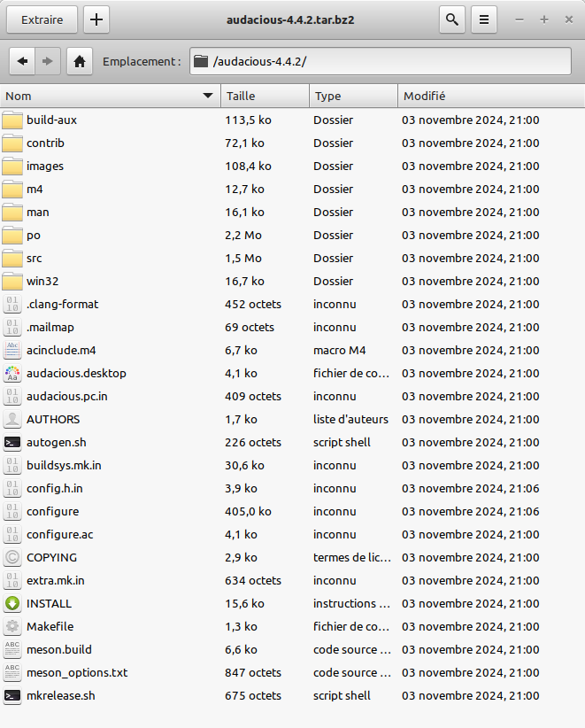Click the 1,5 Mo size cell
Image resolution: width=585 pixels, height=728 pixels.
(243, 258)
